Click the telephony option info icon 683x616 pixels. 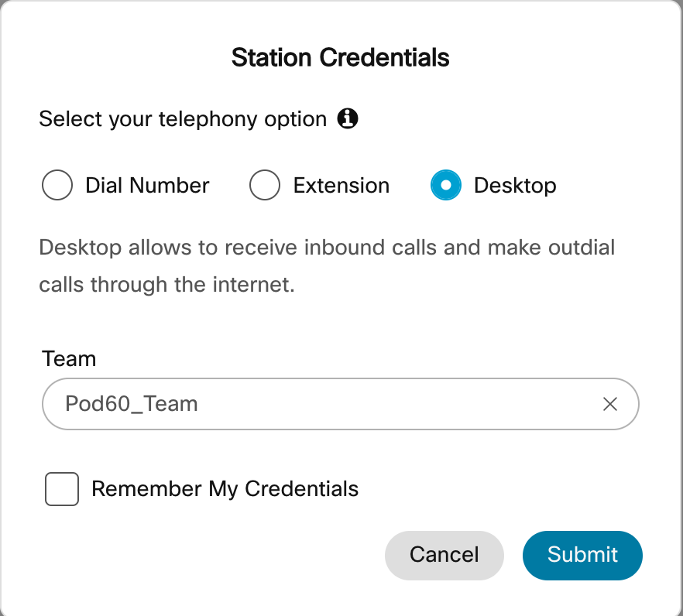(x=348, y=119)
